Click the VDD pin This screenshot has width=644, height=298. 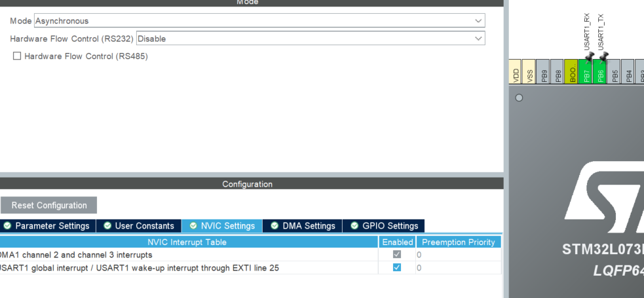pyautogui.click(x=515, y=71)
